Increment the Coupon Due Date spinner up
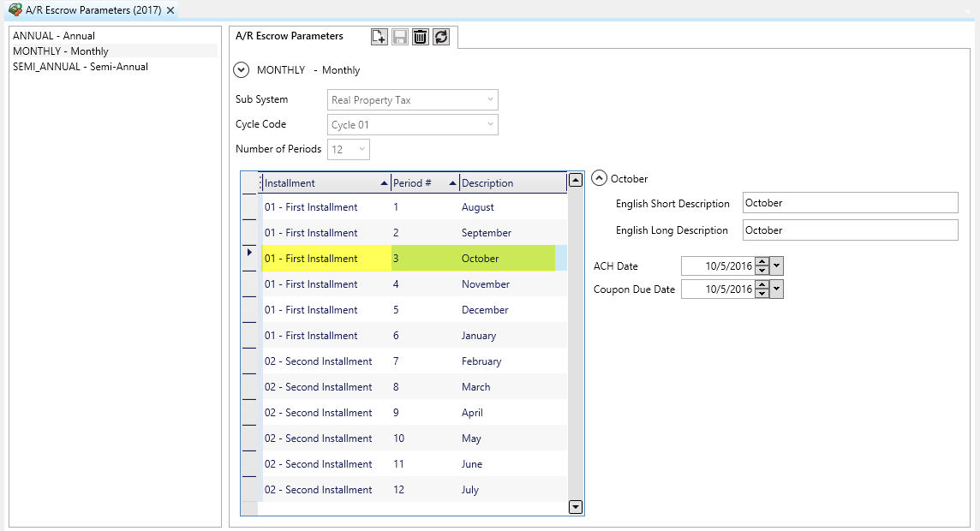The width and height of the screenshot is (980, 531). tap(762, 285)
